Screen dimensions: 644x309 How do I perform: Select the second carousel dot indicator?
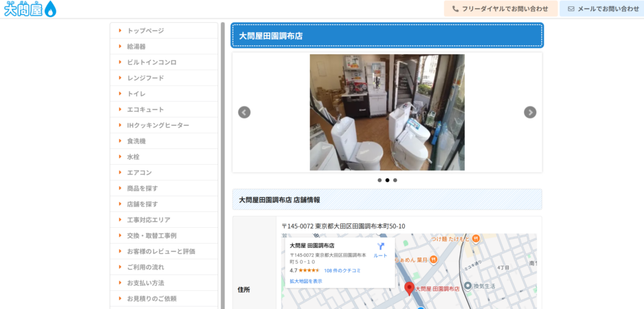click(x=387, y=180)
